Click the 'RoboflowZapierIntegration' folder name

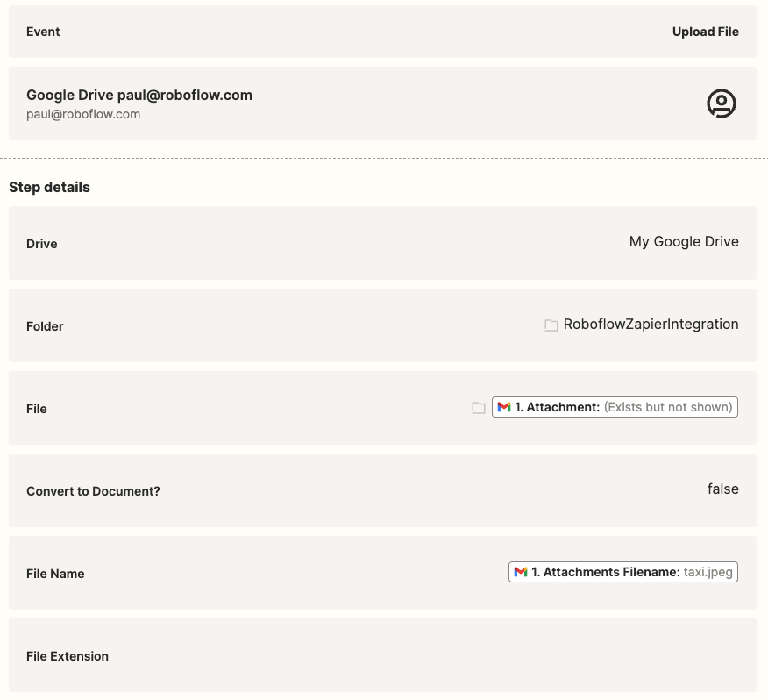pos(651,324)
